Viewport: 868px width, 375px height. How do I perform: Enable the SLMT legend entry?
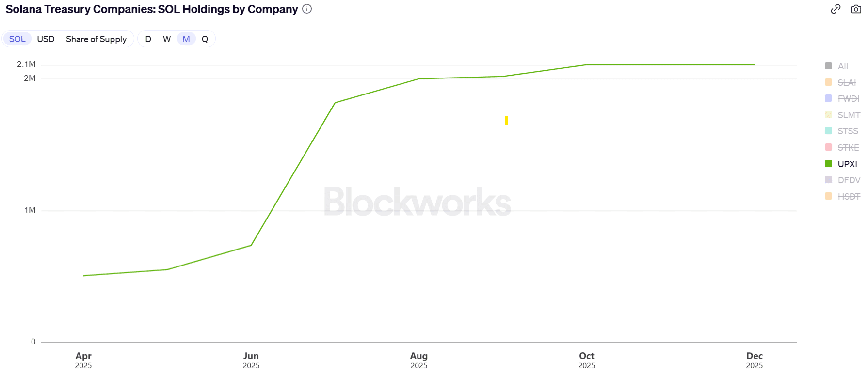tap(849, 115)
